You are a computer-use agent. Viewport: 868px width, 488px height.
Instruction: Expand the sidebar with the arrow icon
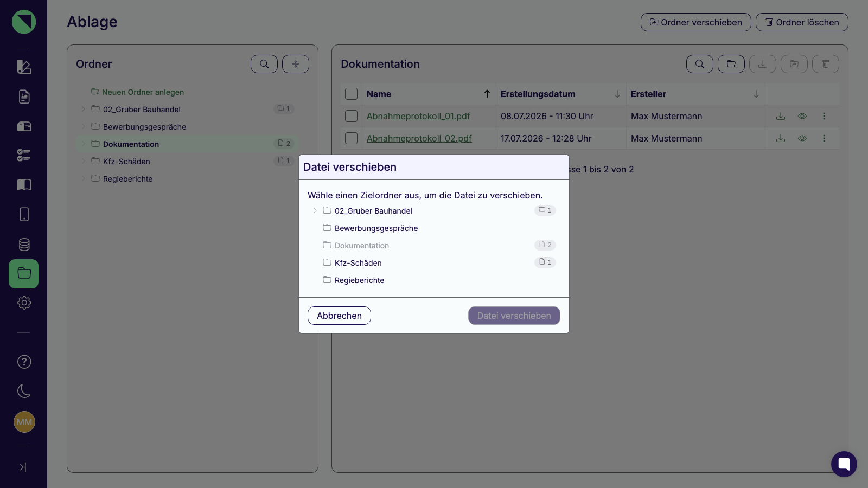(x=23, y=467)
